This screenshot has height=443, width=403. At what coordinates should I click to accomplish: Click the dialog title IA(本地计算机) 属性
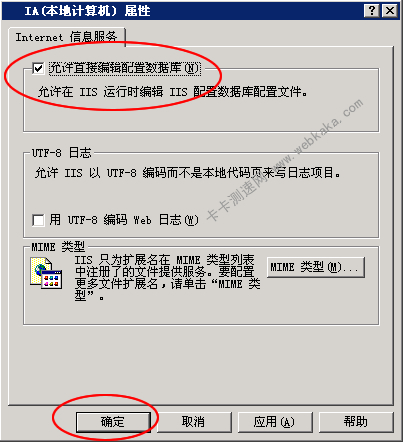pos(87,11)
